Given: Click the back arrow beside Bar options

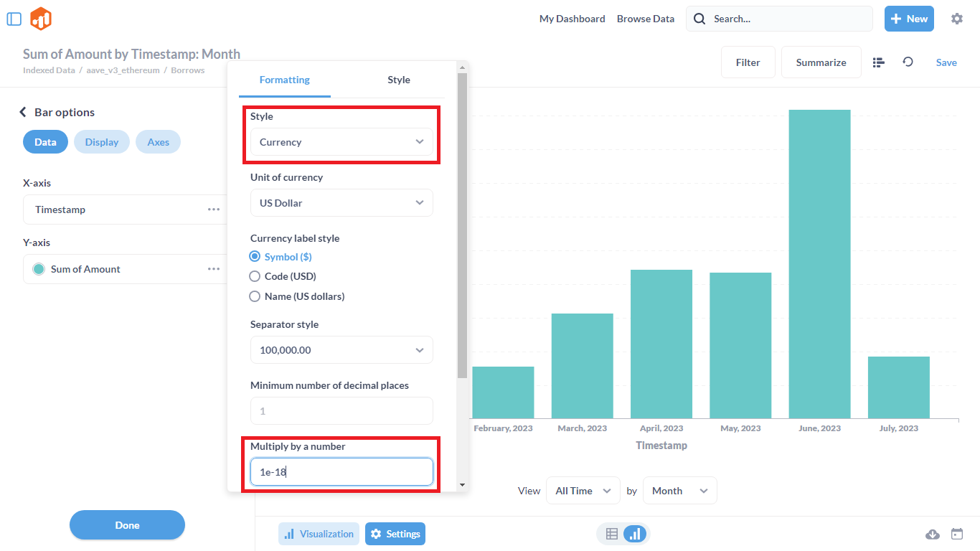Looking at the screenshot, I should [23, 112].
